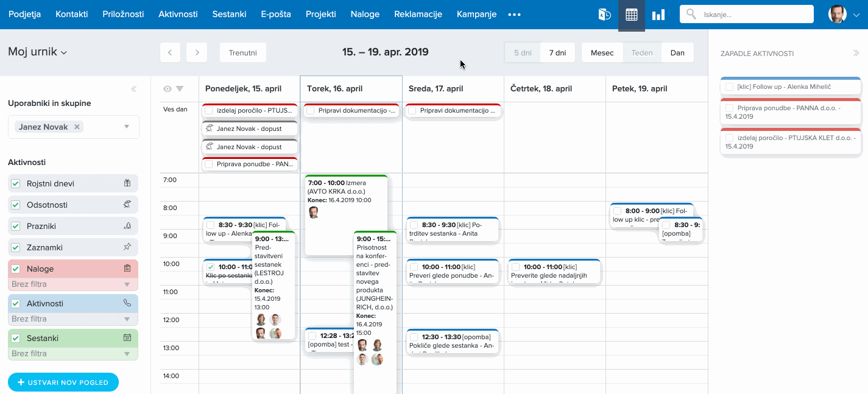Image resolution: width=868 pixels, height=394 pixels.
Task: Uncheck the Rojstni dnevi checkbox
Action: pyautogui.click(x=16, y=184)
